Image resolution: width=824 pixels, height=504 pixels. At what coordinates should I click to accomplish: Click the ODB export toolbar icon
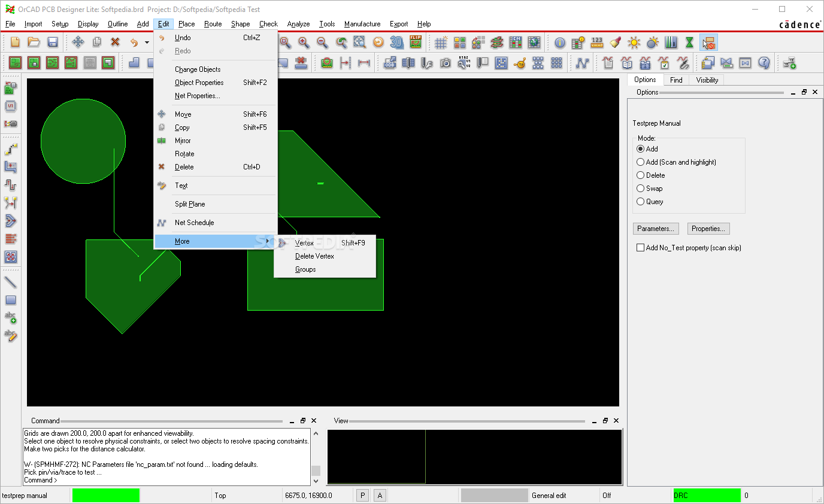point(390,62)
